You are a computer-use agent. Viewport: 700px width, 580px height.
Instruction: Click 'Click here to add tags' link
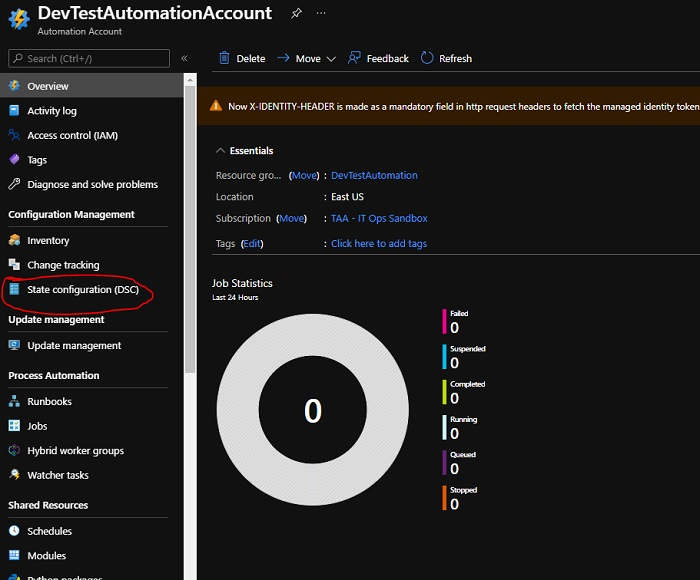pos(379,243)
